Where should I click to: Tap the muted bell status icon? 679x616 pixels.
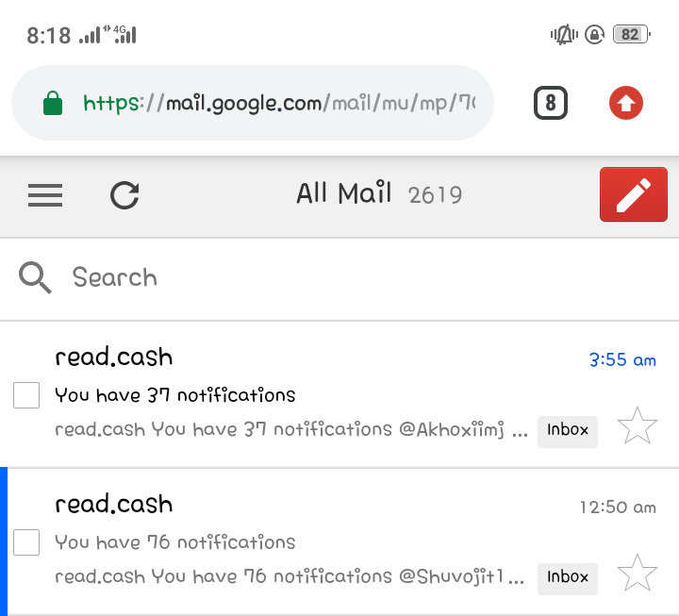click(x=564, y=35)
